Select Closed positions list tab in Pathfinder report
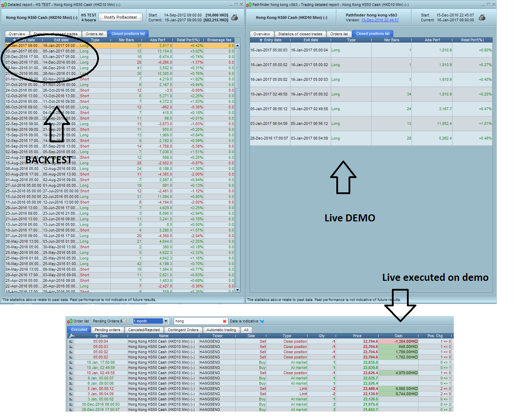516x420 pixels. (x=373, y=34)
